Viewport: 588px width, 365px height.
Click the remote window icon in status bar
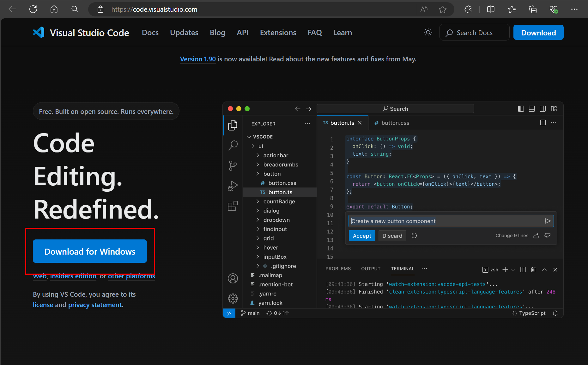[229, 313]
